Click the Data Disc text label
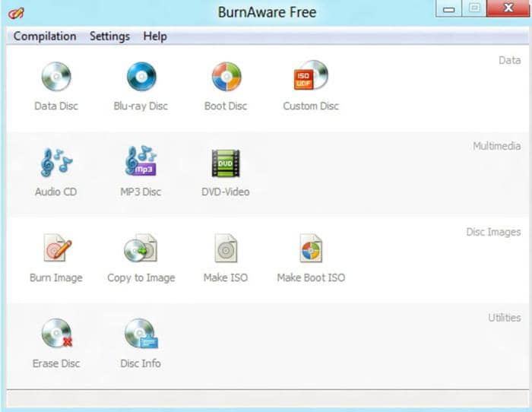 [x=56, y=106]
